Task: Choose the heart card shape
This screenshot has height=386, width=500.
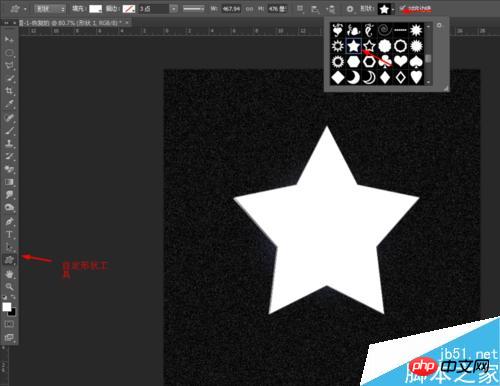Action: click(x=401, y=62)
